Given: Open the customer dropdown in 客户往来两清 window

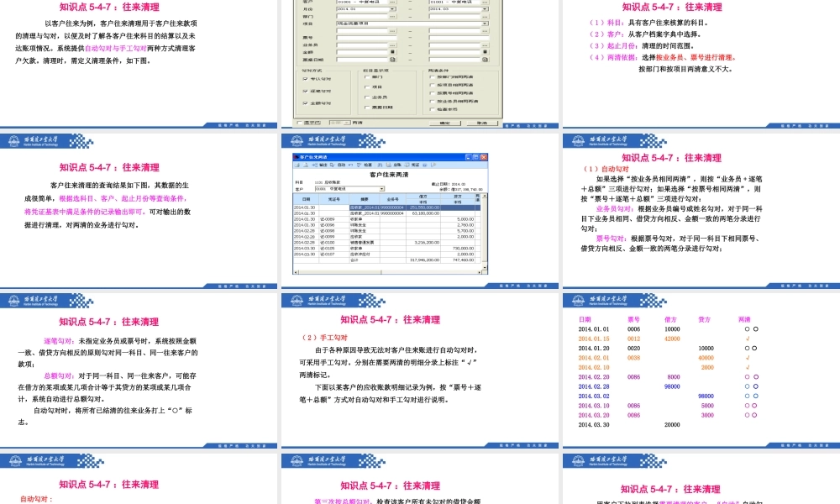Looking at the screenshot, I should (x=382, y=188).
